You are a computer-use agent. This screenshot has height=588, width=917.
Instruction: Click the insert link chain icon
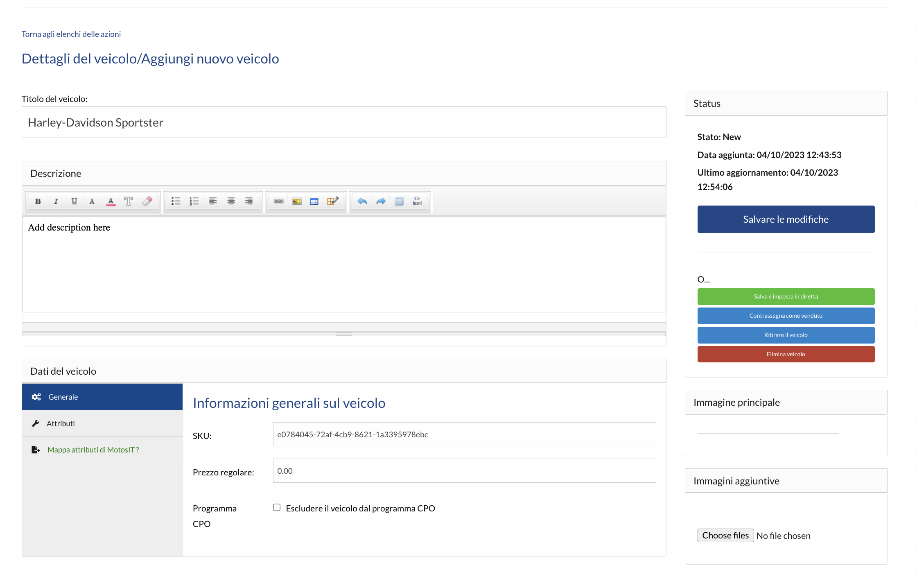(278, 201)
